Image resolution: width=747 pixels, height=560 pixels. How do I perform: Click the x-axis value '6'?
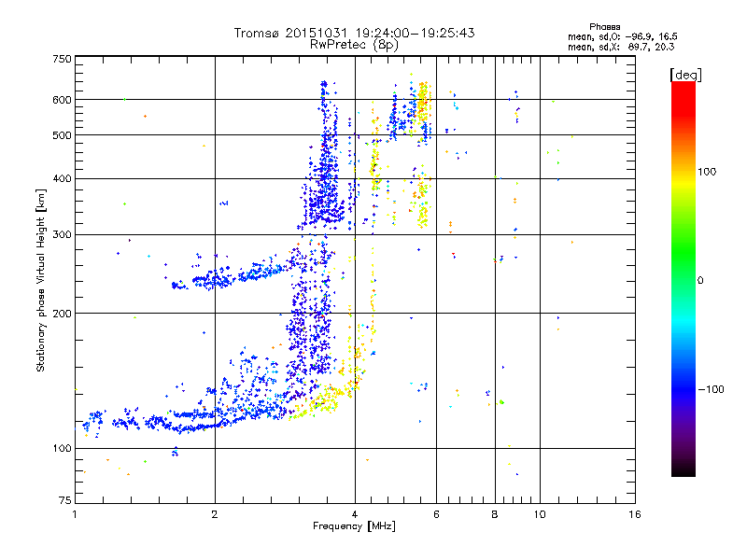tap(436, 514)
